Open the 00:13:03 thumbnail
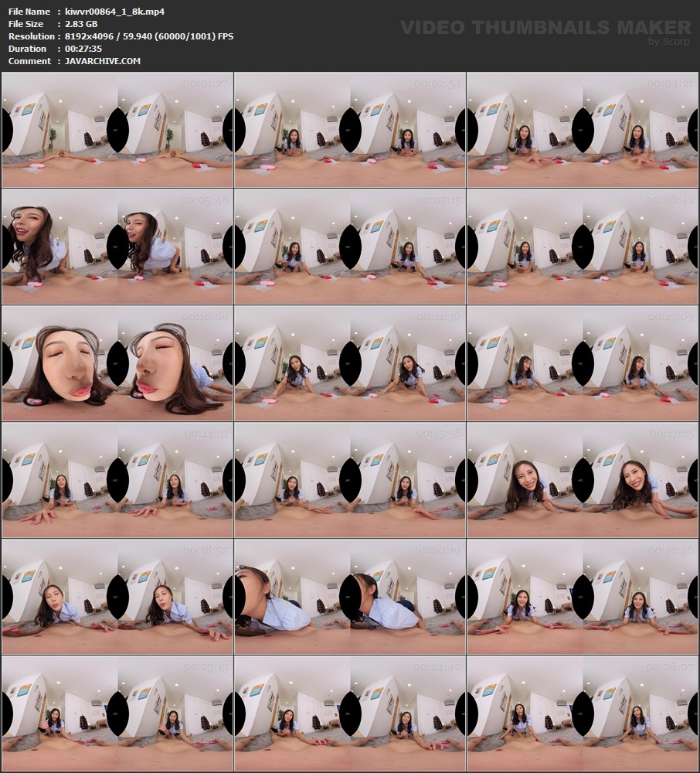The width and height of the screenshot is (700, 773). [x=583, y=363]
